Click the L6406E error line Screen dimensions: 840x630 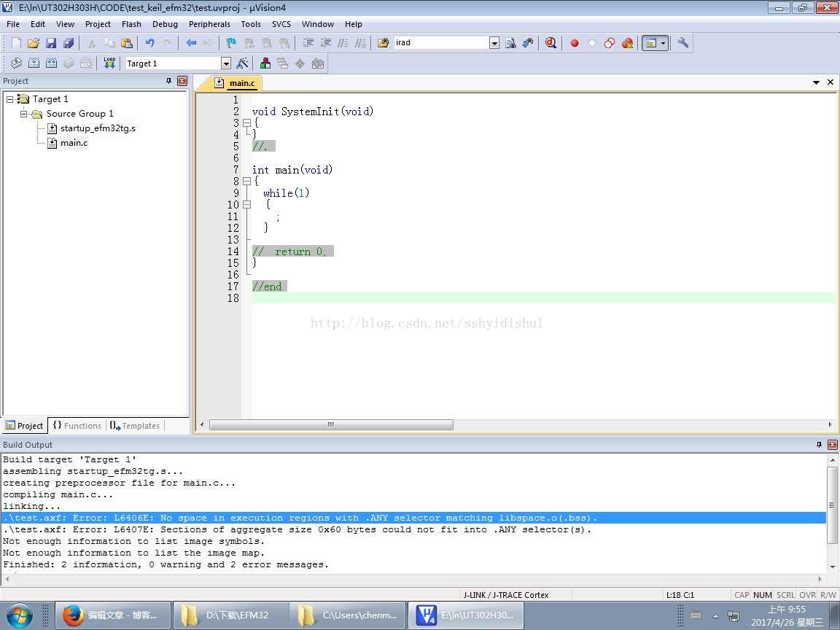[x=413, y=518]
